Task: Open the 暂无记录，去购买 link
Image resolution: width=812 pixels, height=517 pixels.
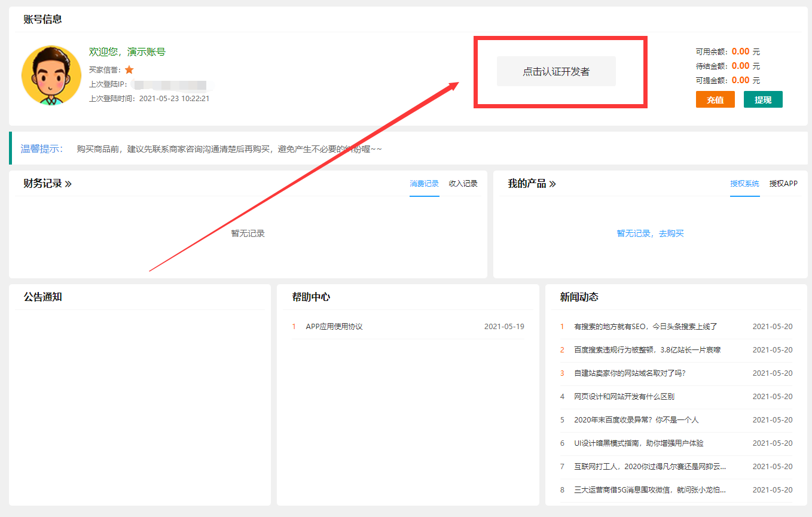Action: click(650, 233)
